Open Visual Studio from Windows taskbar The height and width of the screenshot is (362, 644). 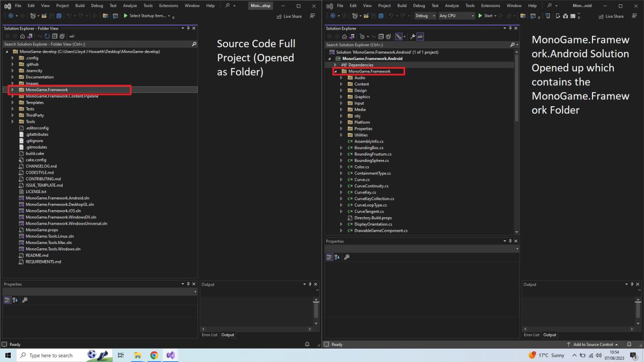[x=170, y=355]
